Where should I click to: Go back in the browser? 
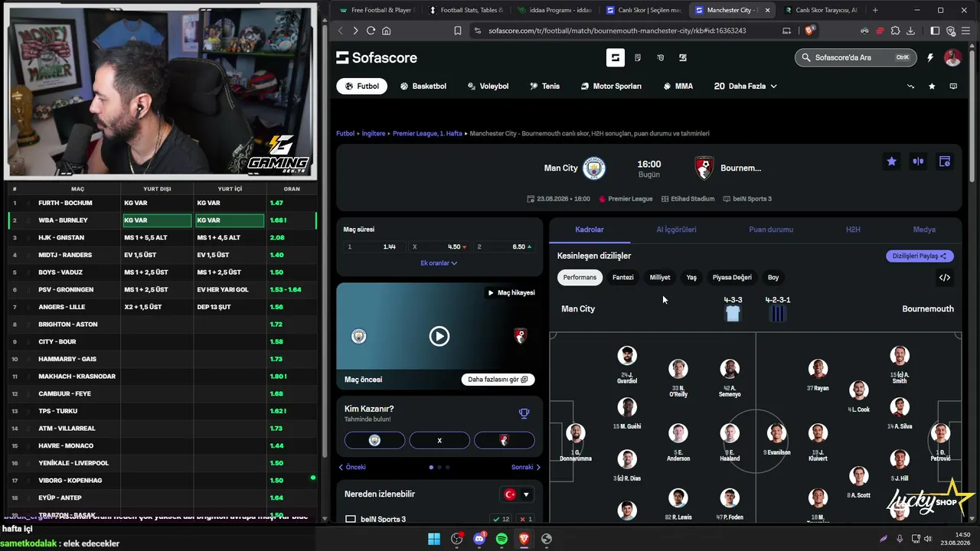pos(341,31)
